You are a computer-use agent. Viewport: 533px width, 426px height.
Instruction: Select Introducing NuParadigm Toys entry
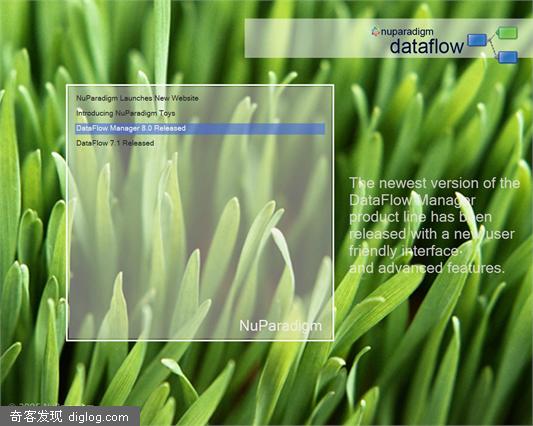125,113
